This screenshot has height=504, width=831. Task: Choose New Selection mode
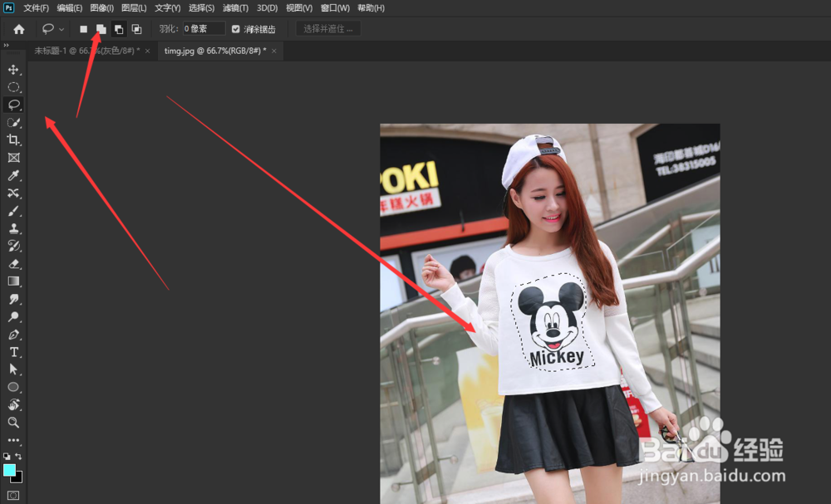click(83, 29)
